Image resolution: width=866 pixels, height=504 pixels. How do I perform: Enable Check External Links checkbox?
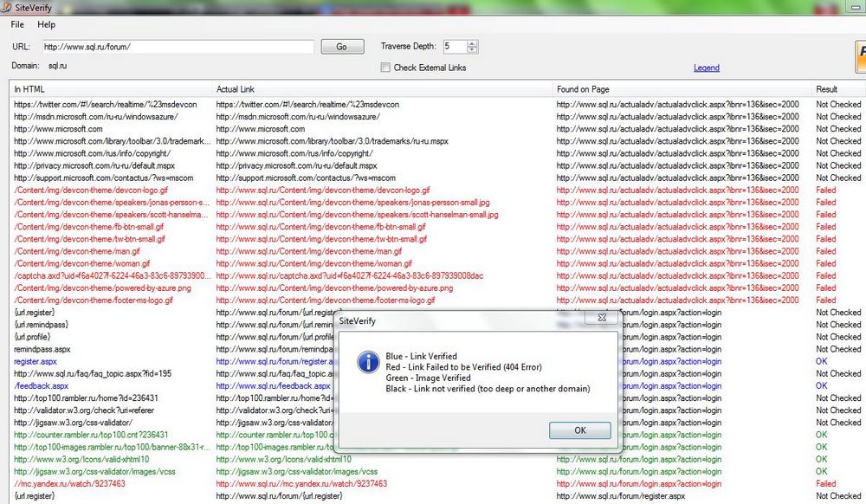click(386, 68)
